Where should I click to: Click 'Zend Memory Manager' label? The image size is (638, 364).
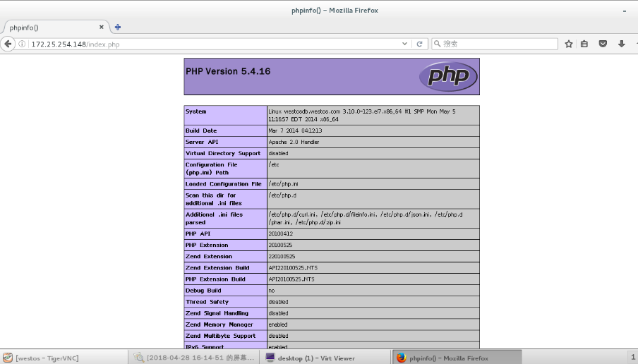(219, 325)
